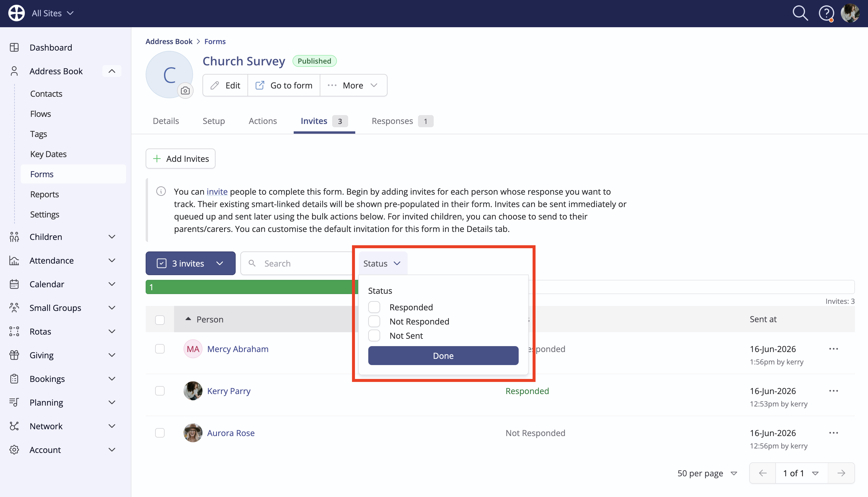This screenshot has height=497, width=868.
Task: Click the Edit button
Action: 226,85
